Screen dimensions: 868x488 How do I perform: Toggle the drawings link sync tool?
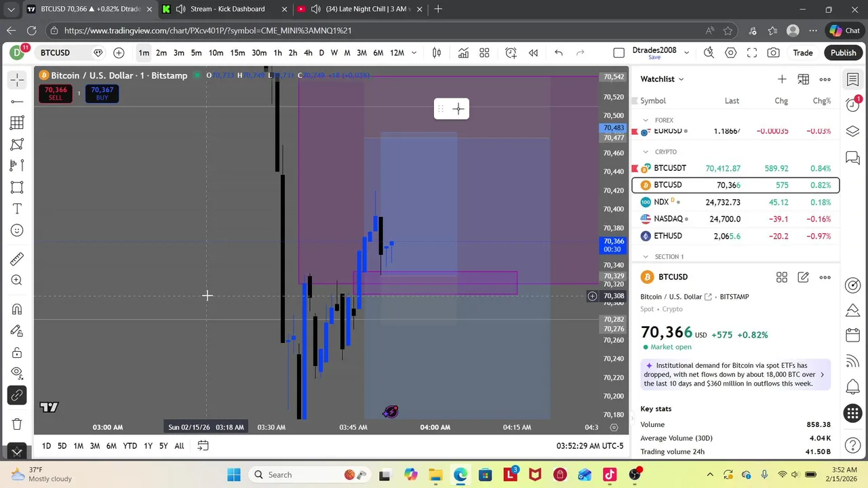click(17, 395)
